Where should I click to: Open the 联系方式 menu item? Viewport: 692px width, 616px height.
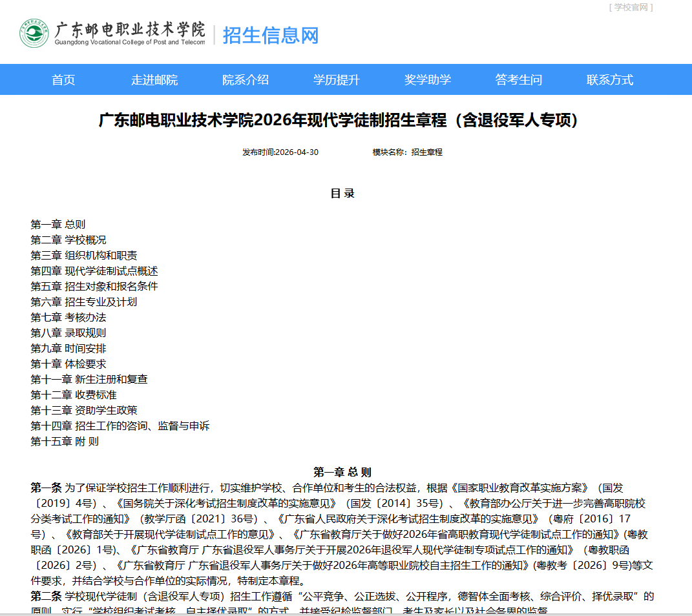click(x=609, y=80)
